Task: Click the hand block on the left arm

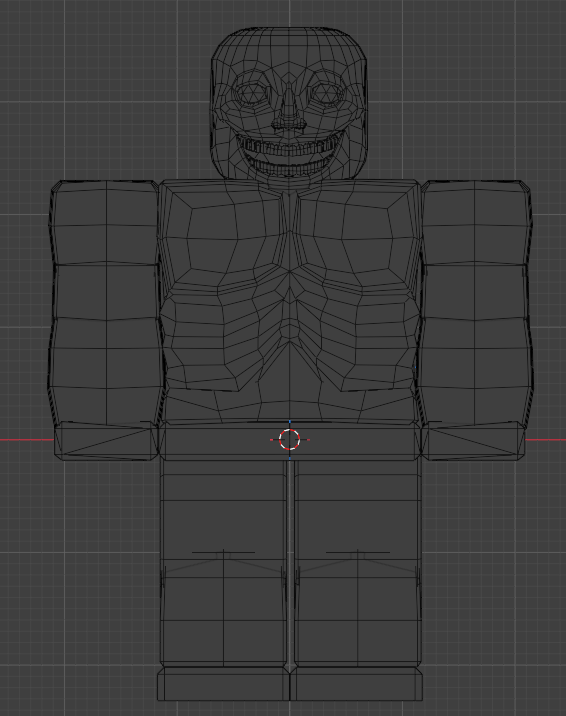Action: tap(106, 441)
